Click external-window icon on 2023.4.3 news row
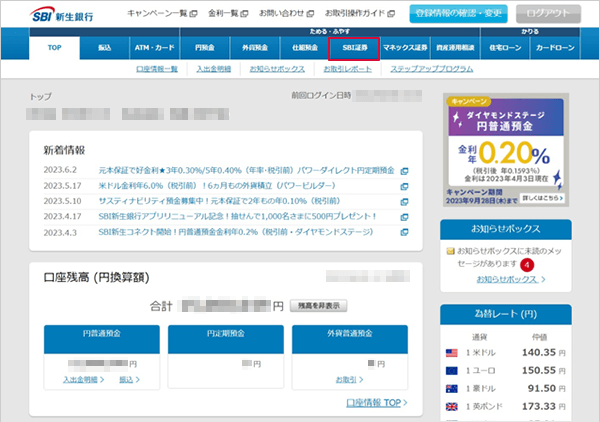The image size is (600, 422). (404, 232)
